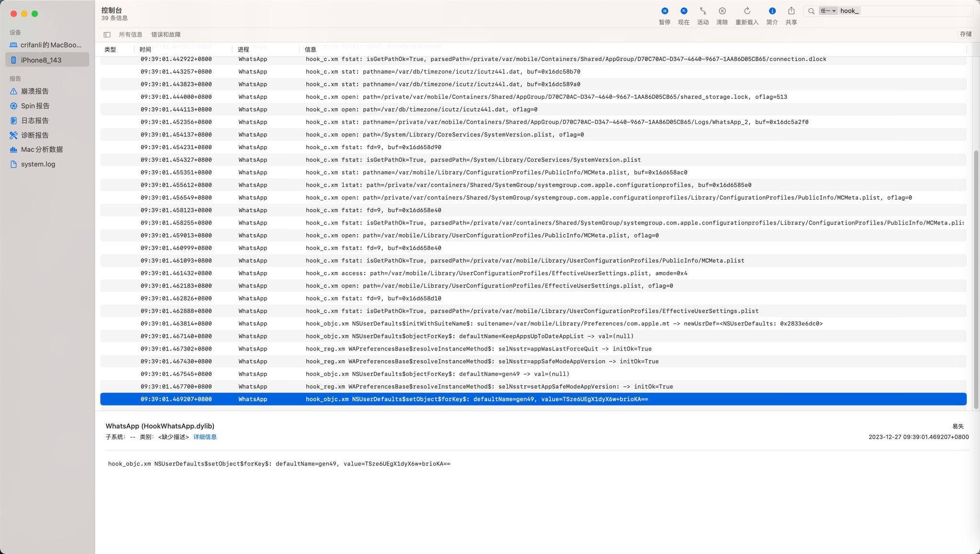Sort by Type (类型) column header
Viewport: 980px width, 554px height.
pyautogui.click(x=110, y=49)
